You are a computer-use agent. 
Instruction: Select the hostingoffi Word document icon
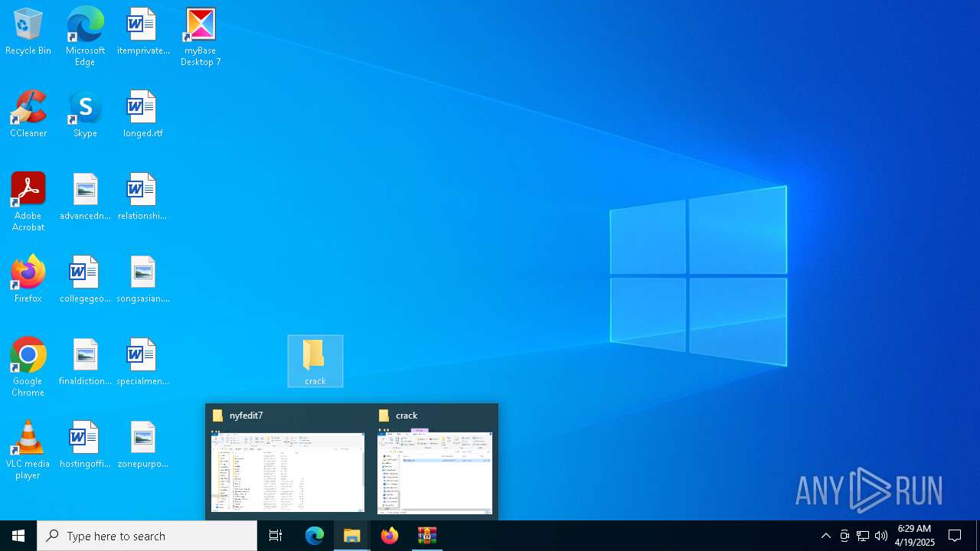85,445
